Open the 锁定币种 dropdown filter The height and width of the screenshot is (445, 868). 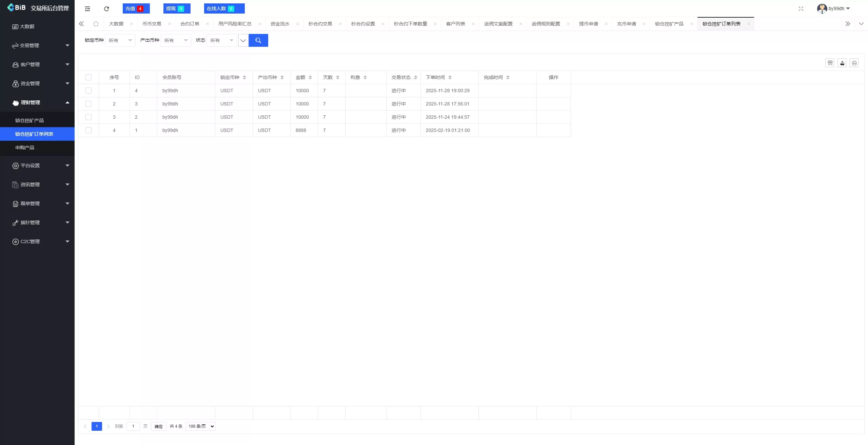[120, 40]
